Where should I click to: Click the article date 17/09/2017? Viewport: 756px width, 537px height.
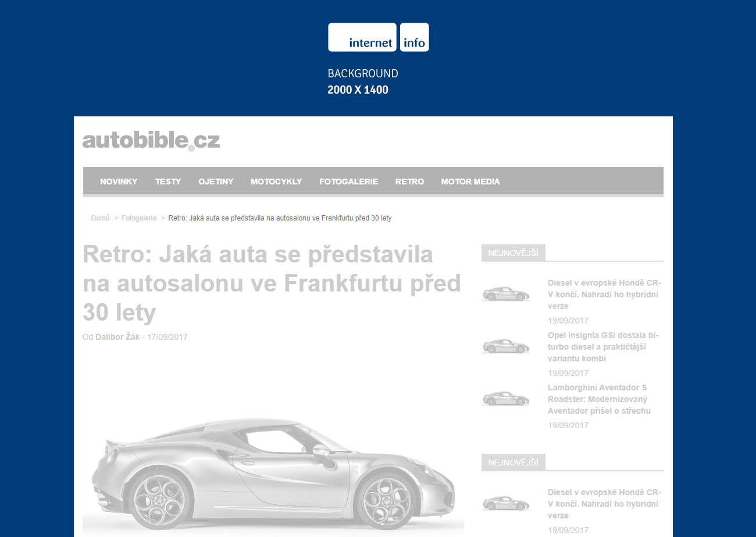167,337
